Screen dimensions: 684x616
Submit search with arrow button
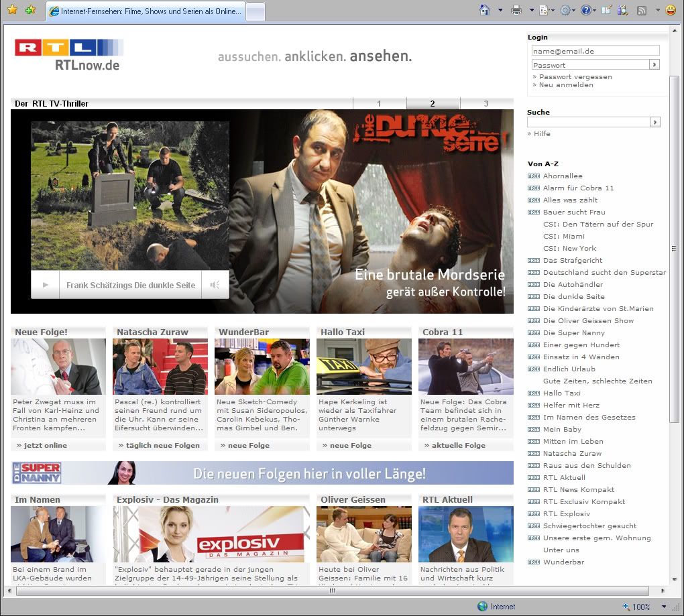(654, 122)
